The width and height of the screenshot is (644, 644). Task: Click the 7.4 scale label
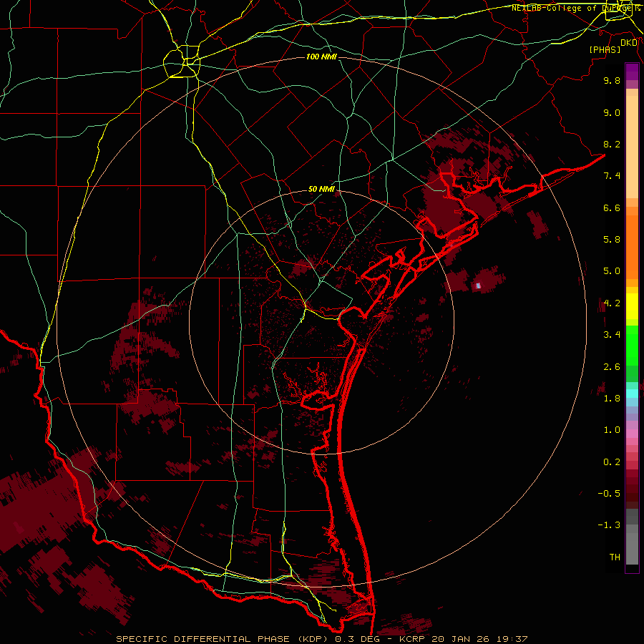click(x=612, y=176)
